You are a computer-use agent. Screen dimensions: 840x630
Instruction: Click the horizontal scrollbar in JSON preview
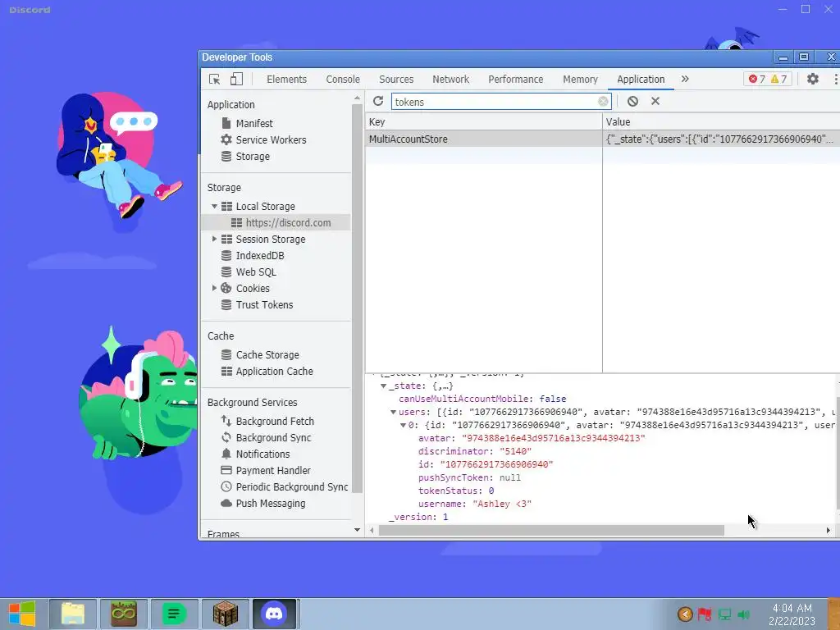coord(551,531)
